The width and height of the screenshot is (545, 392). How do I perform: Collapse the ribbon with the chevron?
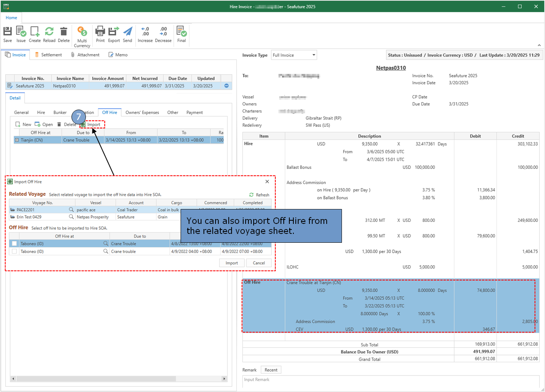pos(539,45)
